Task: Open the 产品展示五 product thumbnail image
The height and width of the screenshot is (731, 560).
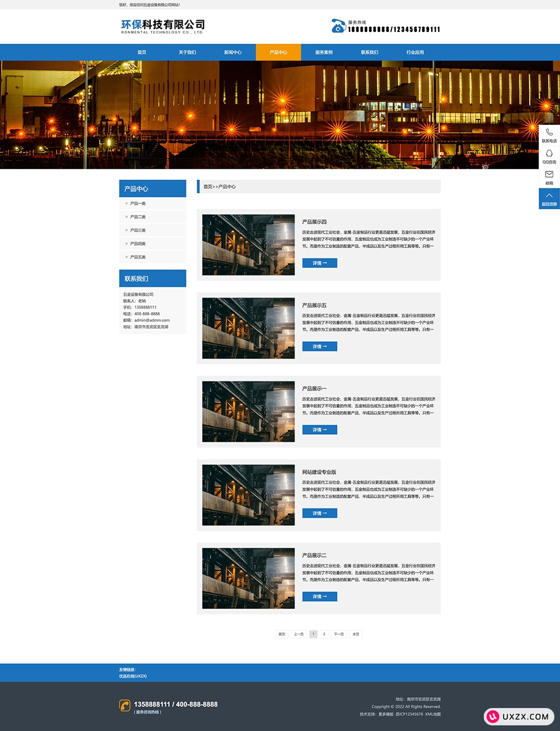Action: [x=248, y=328]
